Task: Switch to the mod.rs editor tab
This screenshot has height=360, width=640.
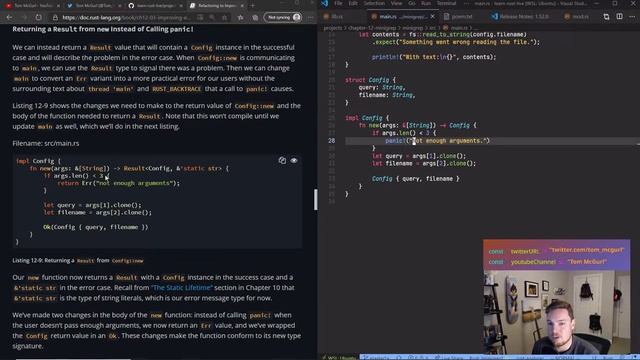Action: (577, 17)
